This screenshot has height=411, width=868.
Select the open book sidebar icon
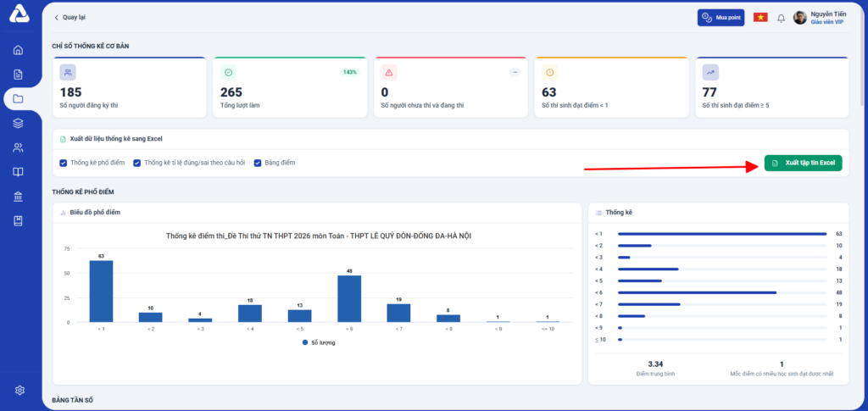19,172
